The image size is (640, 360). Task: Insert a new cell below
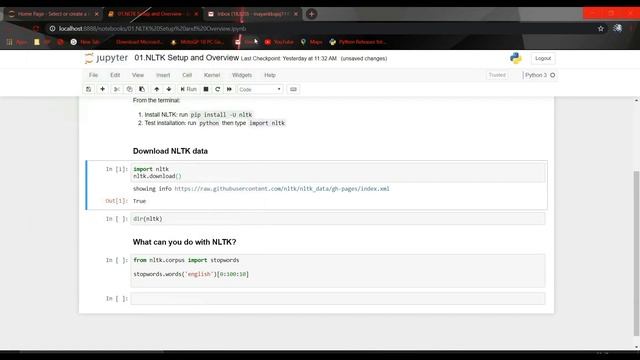[x=102, y=89]
